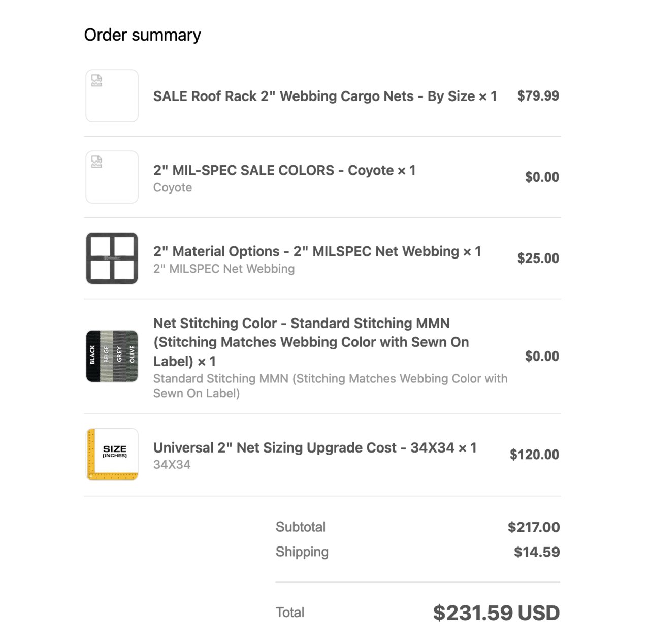Click the $120.00 sizing upgrade price
This screenshot has height=644, width=650.
click(x=534, y=454)
